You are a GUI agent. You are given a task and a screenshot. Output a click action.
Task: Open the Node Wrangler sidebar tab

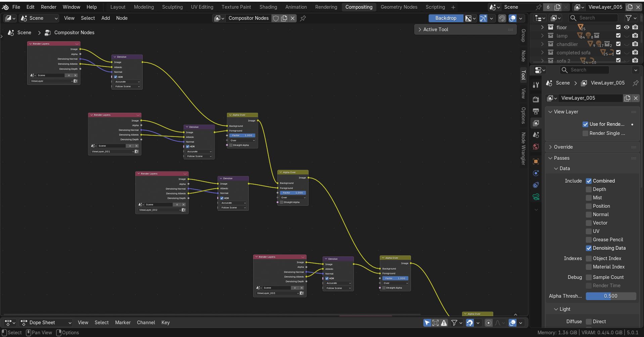coord(523,148)
